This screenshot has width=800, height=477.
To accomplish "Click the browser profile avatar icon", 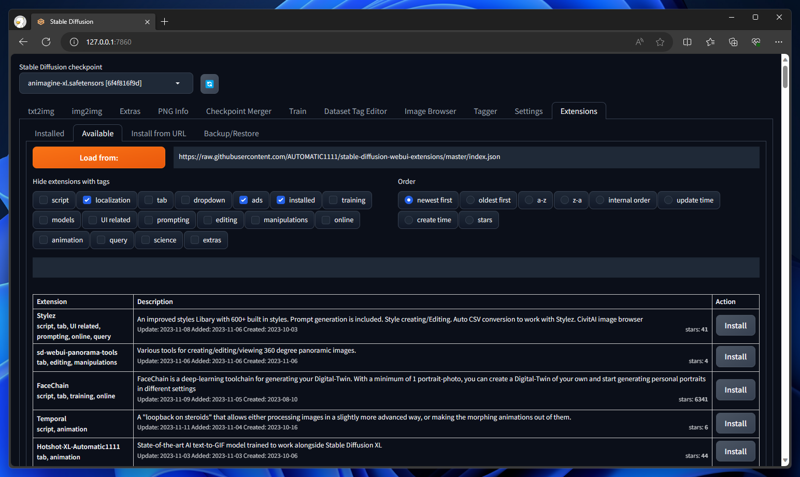I will pos(20,21).
